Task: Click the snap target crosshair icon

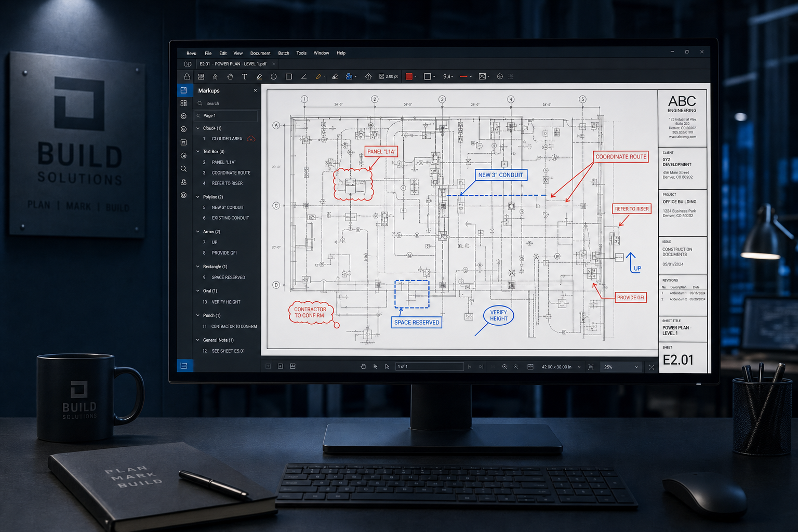Action: click(500, 76)
